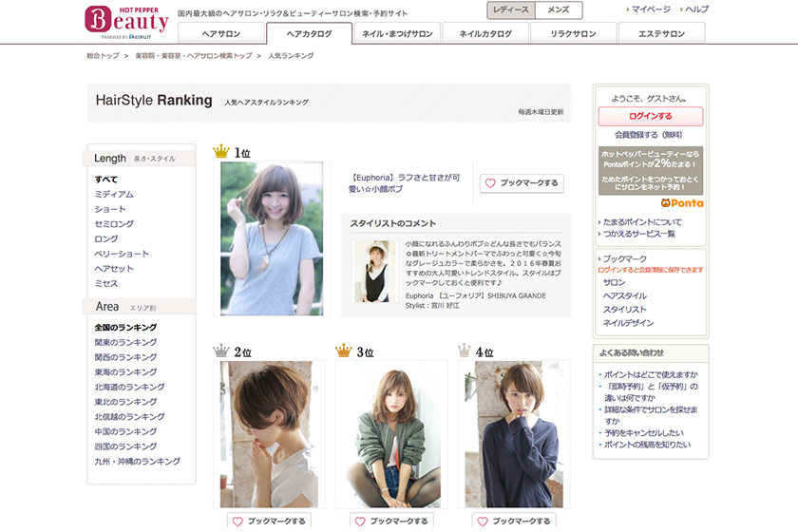The height and width of the screenshot is (532, 798).
Task: Click Euphoria SHIBUYA GRANDE salon text
Action: point(475,295)
